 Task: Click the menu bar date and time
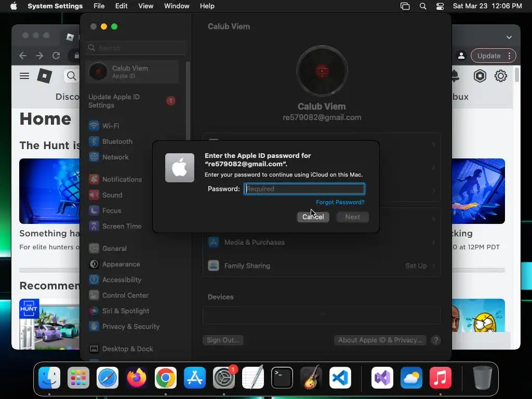(x=487, y=6)
